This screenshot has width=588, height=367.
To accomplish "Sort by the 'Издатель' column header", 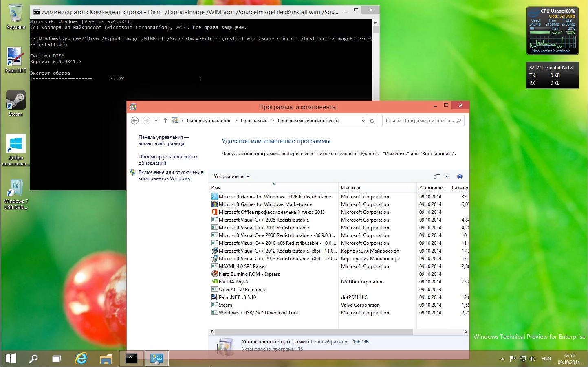I will (x=378, y=188).
